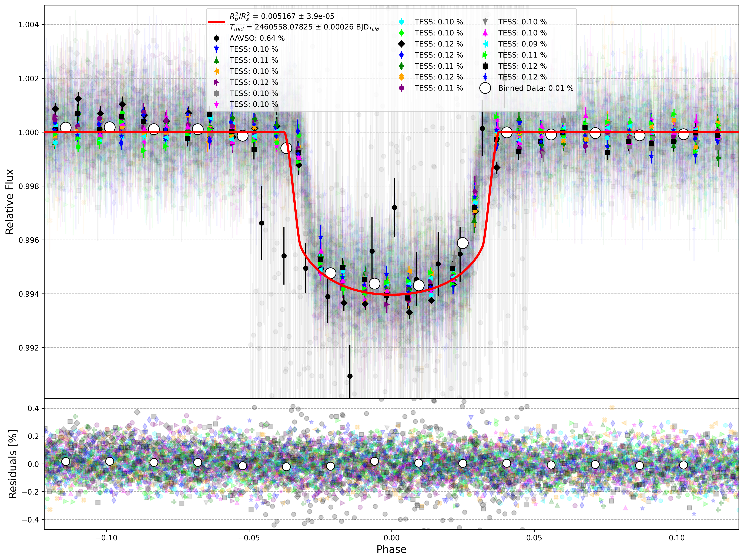Screen dimensions: 744x560
Task: Select the black square legend marker
Action: tap(485, 66)
